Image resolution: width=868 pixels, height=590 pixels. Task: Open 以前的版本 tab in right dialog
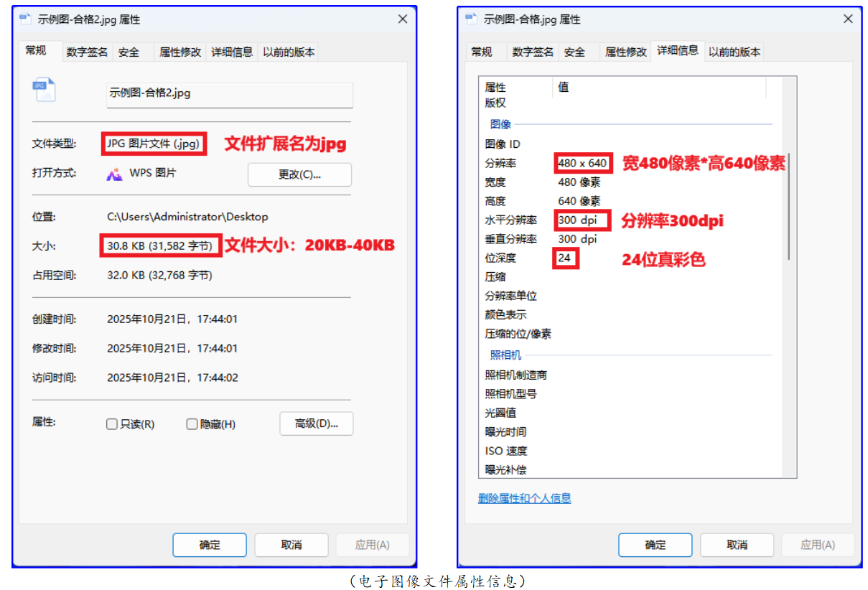(734, 52)
